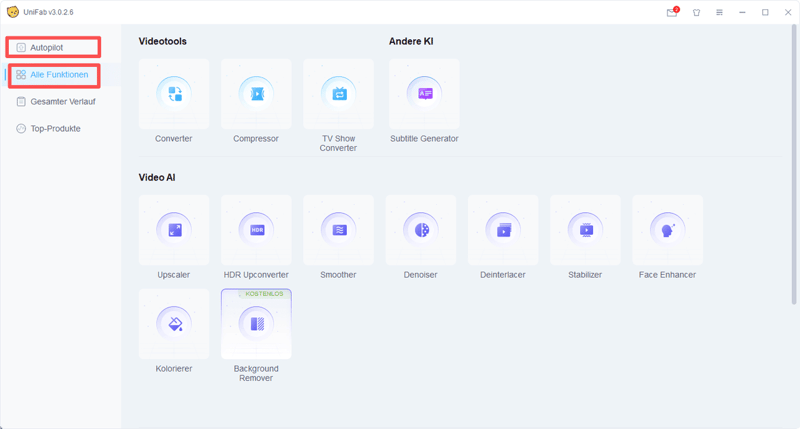Maximize the UniFab window
This screenshot has width=800, height=429.
pyautogui.click(x=765, y=12)
